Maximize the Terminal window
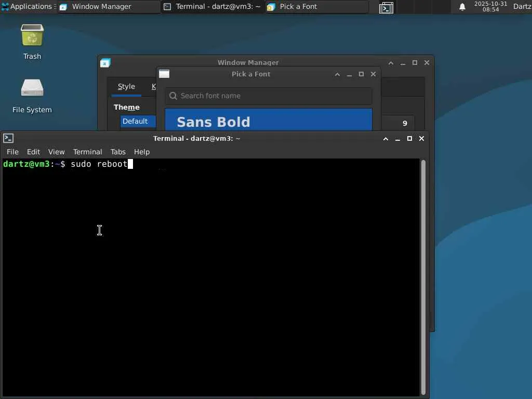The width and height of the screenshot is (532, 399). pos(409,138)
